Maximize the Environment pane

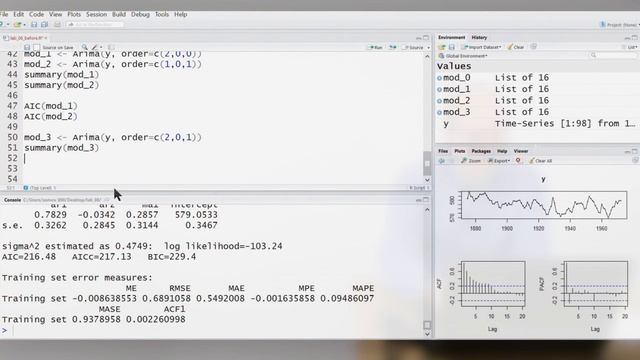635,38
